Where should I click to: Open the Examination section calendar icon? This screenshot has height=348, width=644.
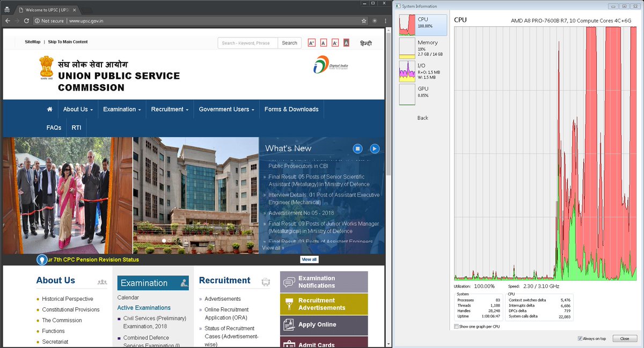coord(185,283)
